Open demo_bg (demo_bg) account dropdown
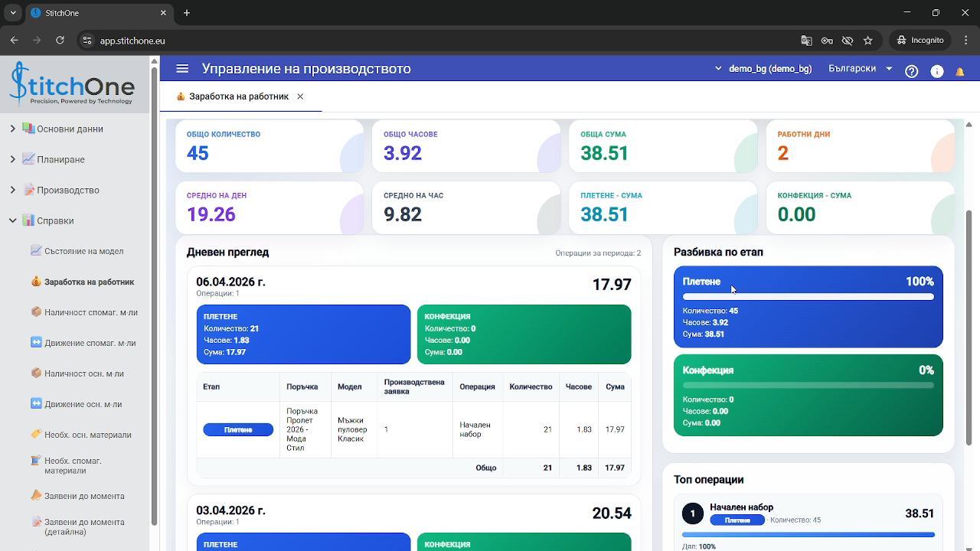Image resolution: width=980 pixels, height=551 pixels. (x=763, y=69)
